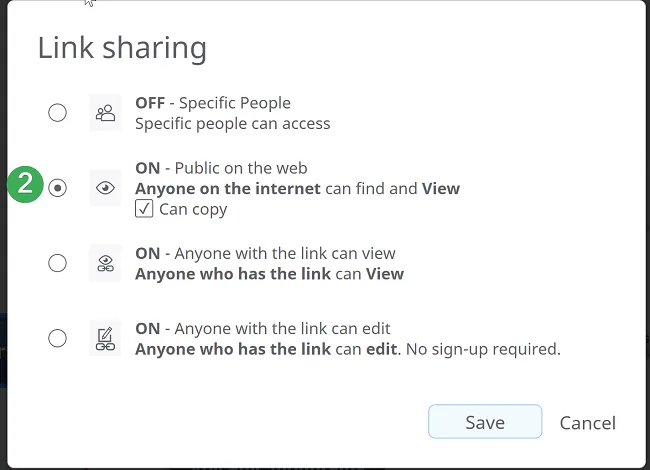Select the Public on the web radio button
650x470 pixels.
[x=57, y=188]
